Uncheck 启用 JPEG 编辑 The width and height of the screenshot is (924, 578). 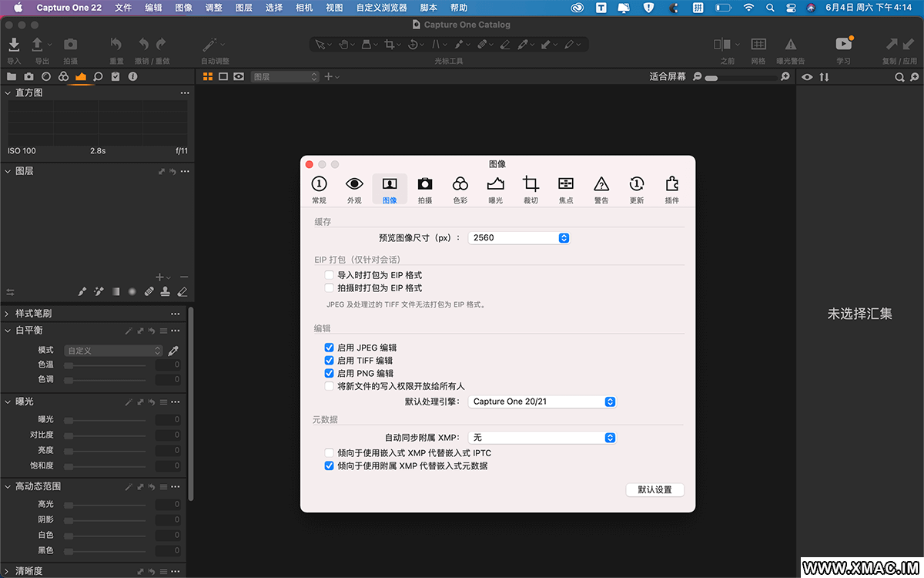[330, 348]
